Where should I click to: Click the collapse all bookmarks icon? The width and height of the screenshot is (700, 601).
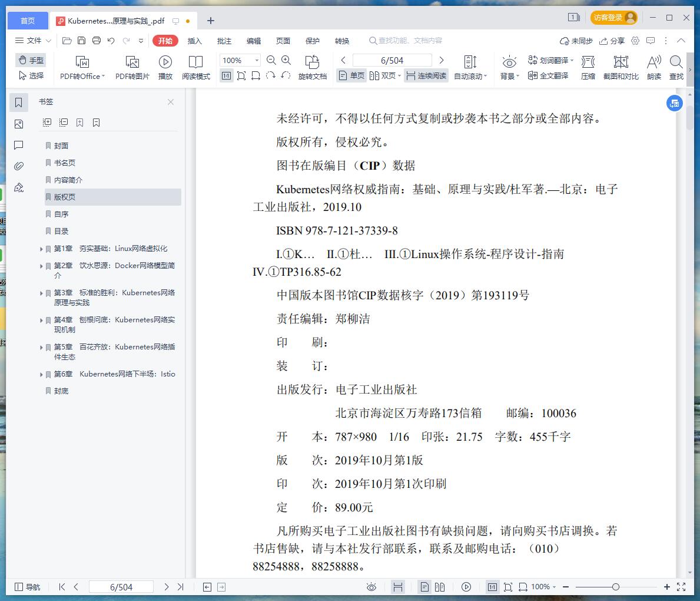click(x=64, y=123)
